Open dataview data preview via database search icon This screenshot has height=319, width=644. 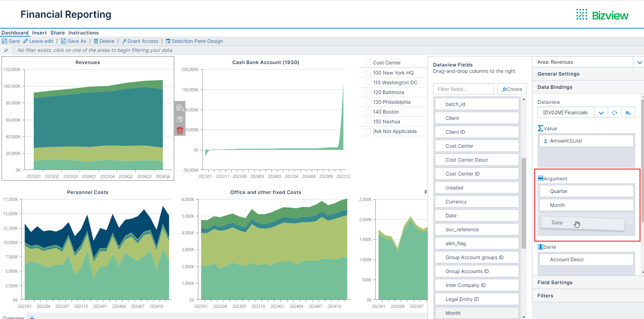click(628, 112)
